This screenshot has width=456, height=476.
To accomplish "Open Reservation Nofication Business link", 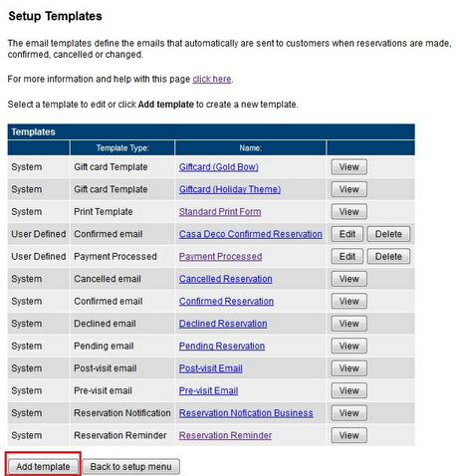I will 246,413.
